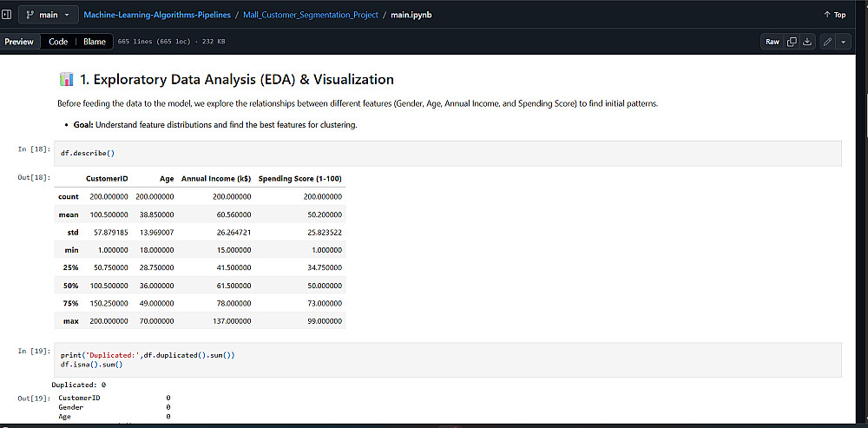Click the pencil edit file icon
Viewport: 868px width, 428px height.
tap(827, 42)
